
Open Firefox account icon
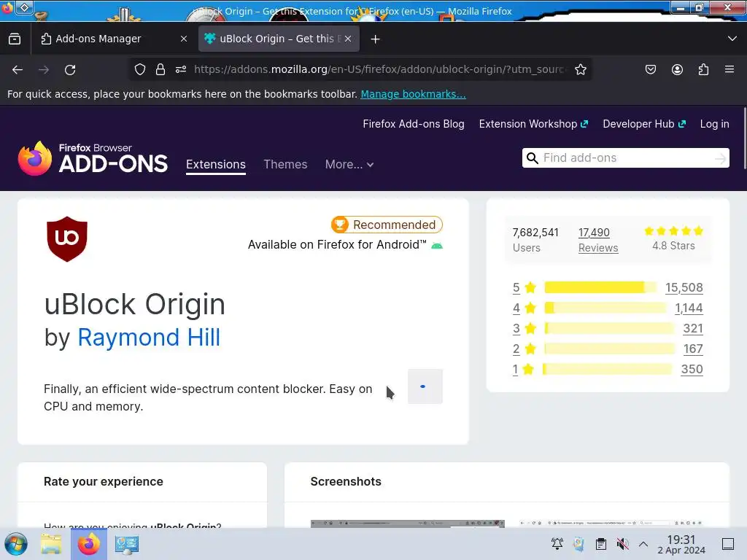pos(677,69)
